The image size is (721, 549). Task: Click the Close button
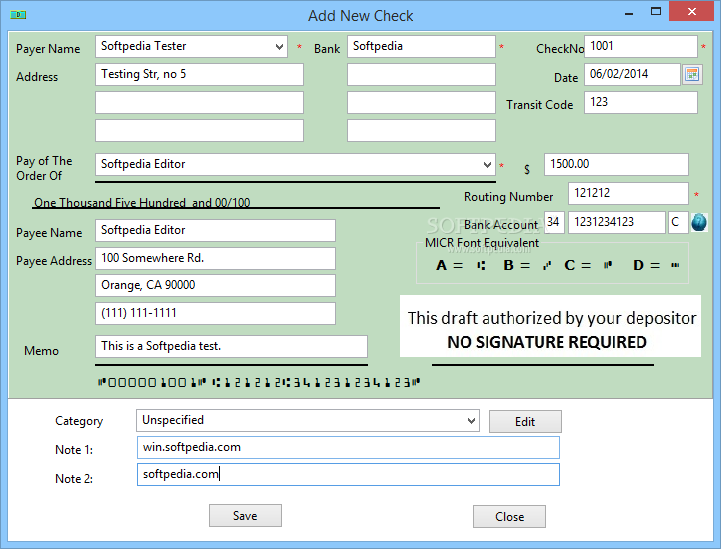point(509,516)
